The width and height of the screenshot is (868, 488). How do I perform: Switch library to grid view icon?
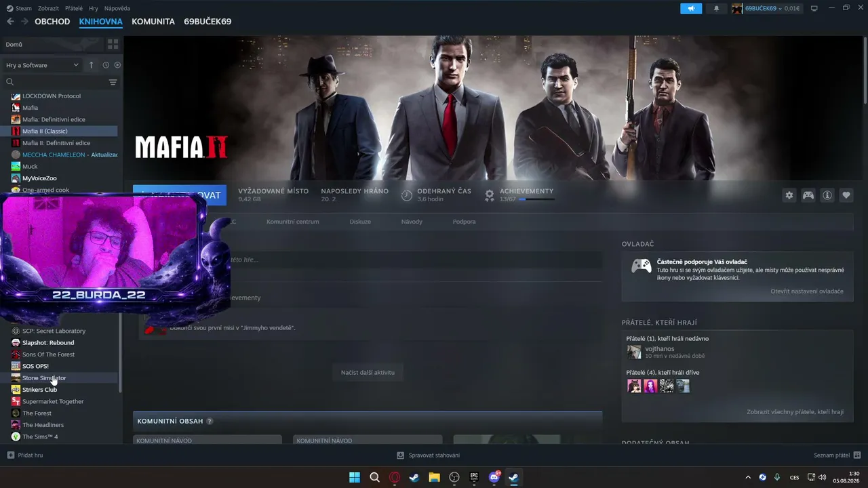[113, 44]
